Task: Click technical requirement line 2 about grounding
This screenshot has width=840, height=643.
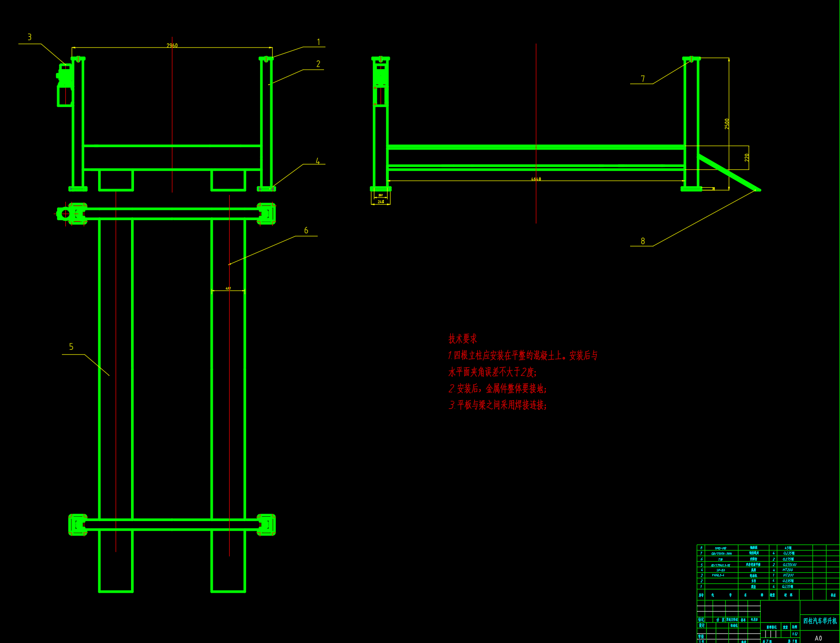Action: (497, 389)
